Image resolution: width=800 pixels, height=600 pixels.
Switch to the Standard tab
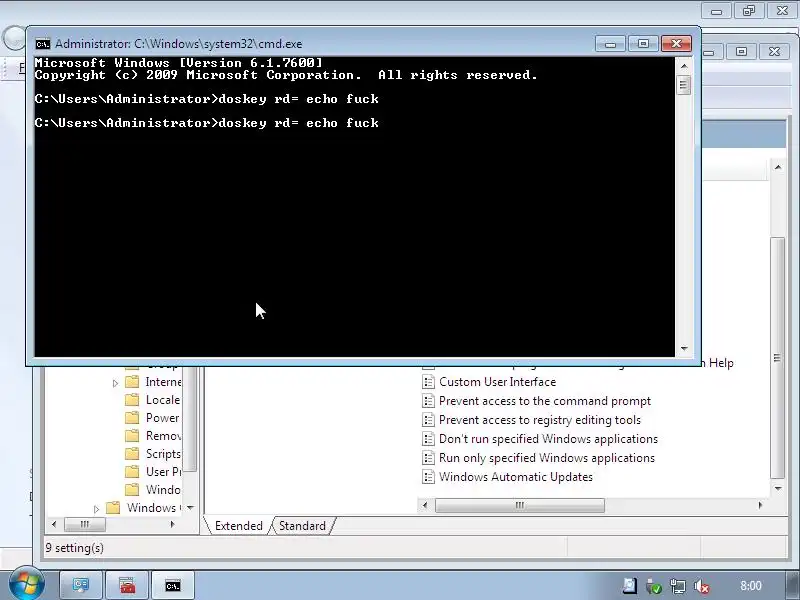click(x=302, y=526)
